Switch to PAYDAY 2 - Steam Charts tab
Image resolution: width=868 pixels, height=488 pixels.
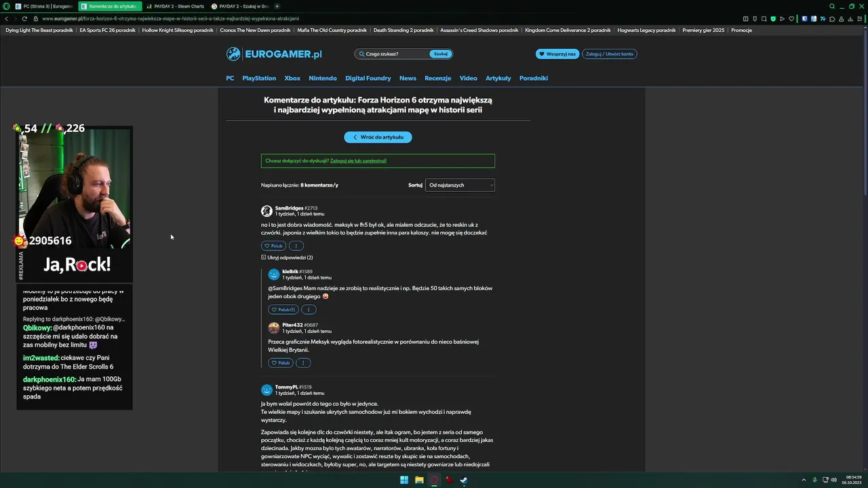(x=176, y=6)
